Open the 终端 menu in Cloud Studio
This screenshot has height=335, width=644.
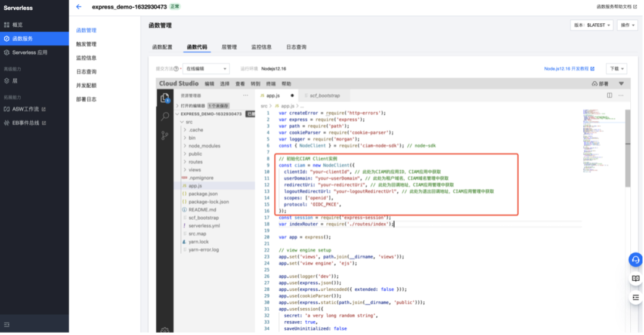[271, 84]
